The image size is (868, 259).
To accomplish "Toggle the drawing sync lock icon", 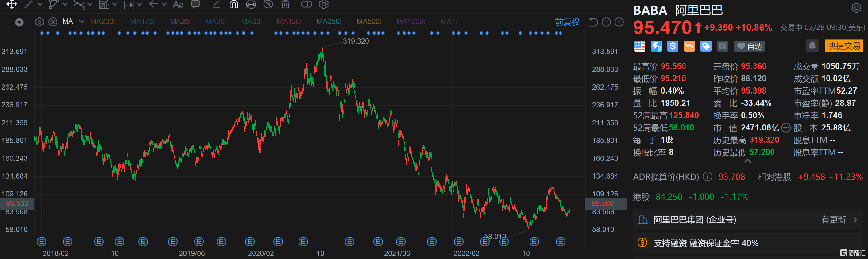I will click(x=251, y=4).
